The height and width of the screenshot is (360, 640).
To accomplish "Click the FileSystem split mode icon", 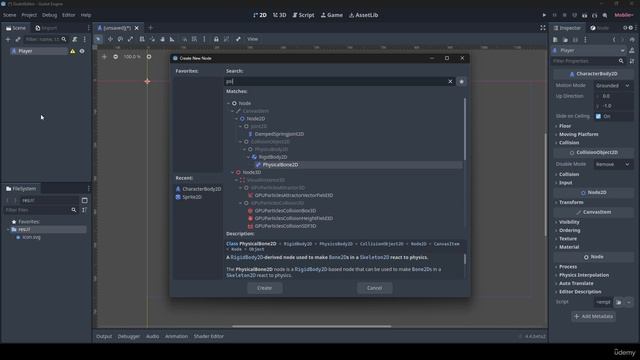I will pyautogui.click(x=84, y=200).
